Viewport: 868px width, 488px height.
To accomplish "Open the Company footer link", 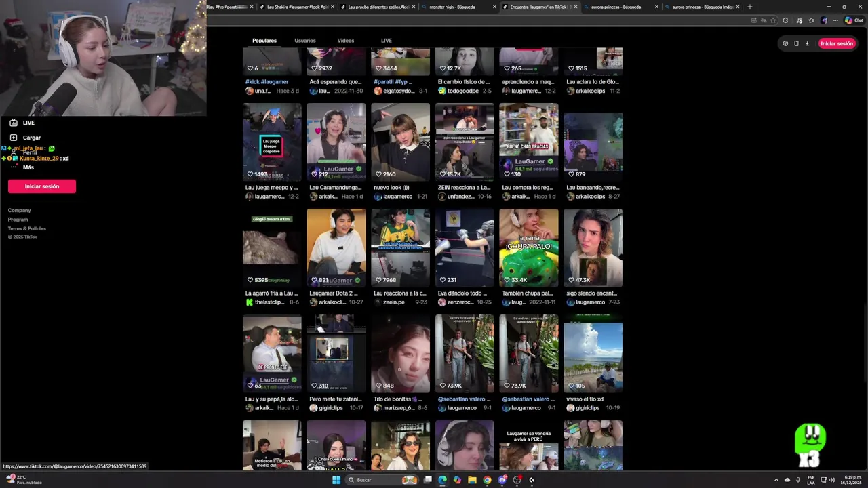I will point(20,211).
